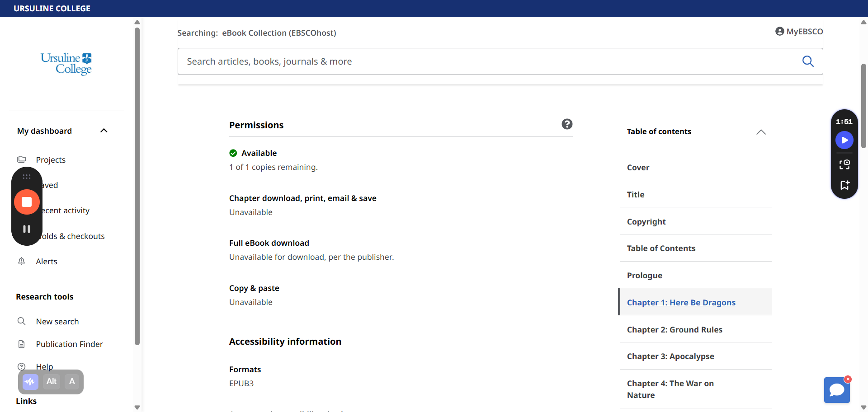Click the MyEBSCO account icon
Image resolution: width=868 pixels, height=412 pixels.
pyautogui.click(x=779, y=32)
